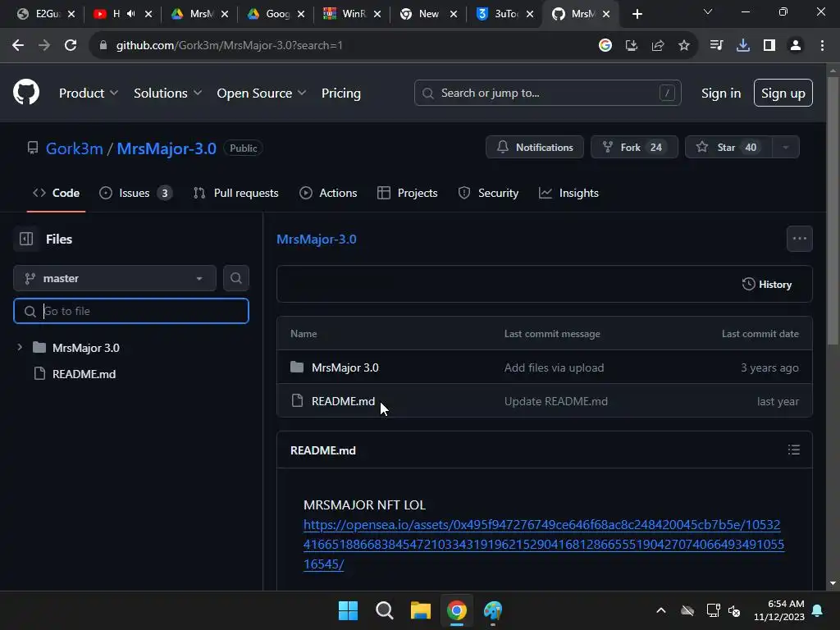840x630 pixels.
Task: Open the MrsMajor-3.0 repository title link
Action: coord(167,148)
